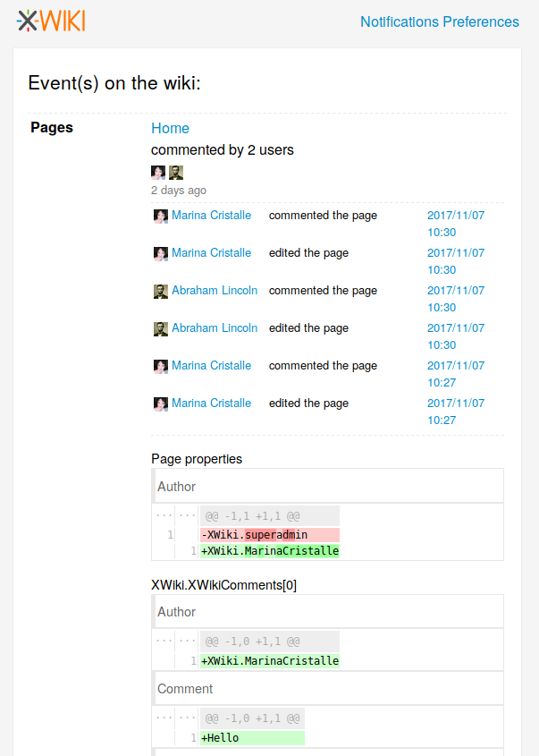The width and height of the screenshot is (539, 756).
Task: Click Marina Cristalle's avatar in the 10:30 comment row
Action: coord(161,216)
